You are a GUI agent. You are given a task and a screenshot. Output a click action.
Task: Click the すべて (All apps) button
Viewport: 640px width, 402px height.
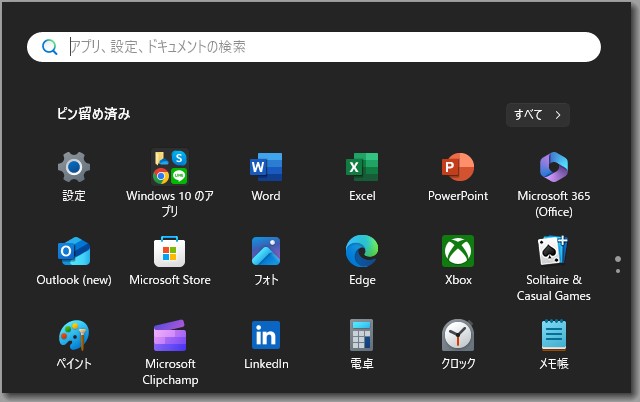click(538, 115)
